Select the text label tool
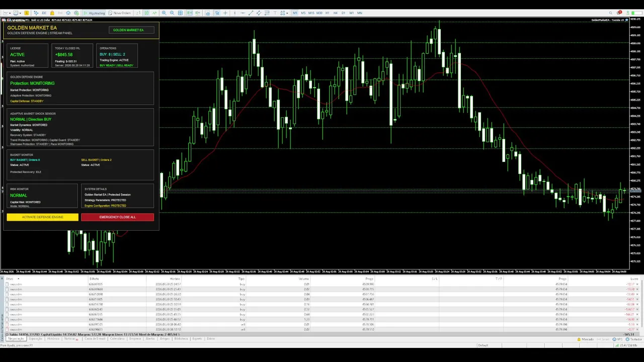This screenshot has height=362, width=644. coord(275,13)
